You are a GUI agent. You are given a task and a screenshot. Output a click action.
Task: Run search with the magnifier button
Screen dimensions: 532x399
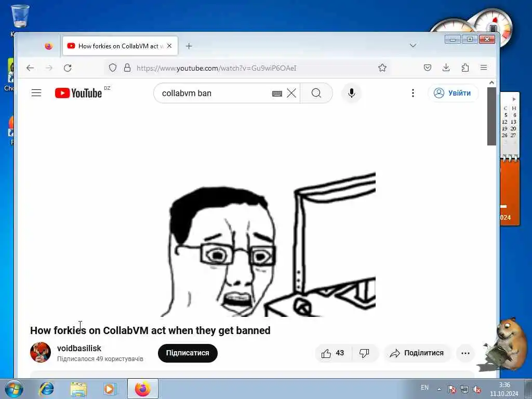(x=316, y=93)
